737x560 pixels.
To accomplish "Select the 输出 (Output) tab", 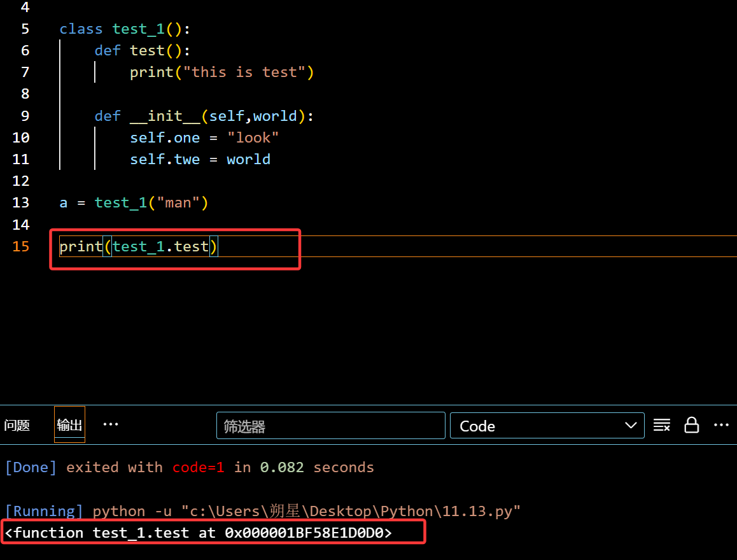I will point(69,425).
